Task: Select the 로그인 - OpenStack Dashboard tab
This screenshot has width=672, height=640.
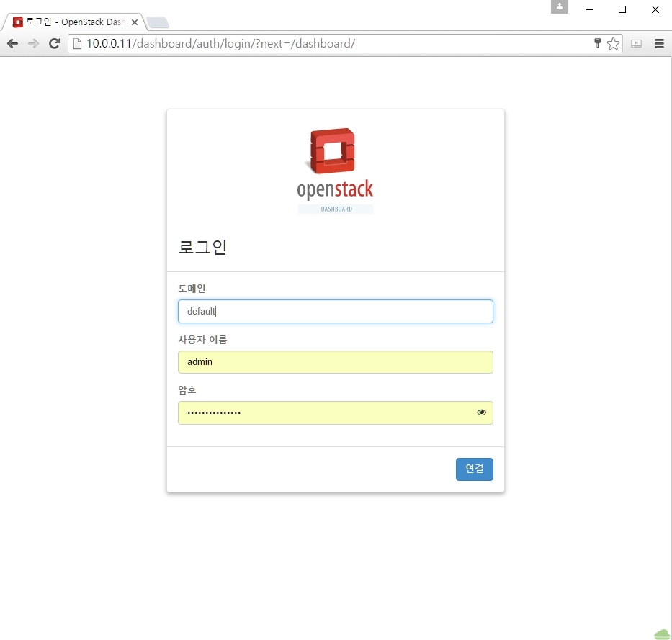Action: (75, 22)
